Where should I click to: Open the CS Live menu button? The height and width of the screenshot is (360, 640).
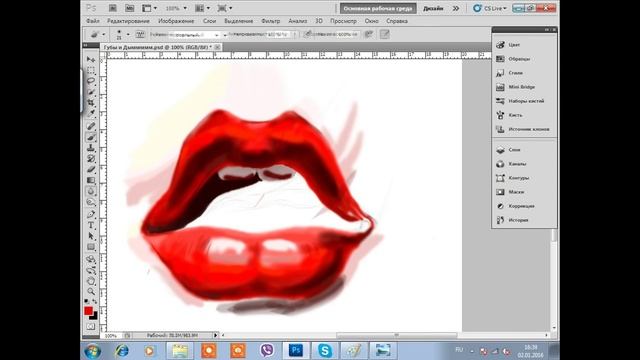pyautogui.click(x=490, y=8)
